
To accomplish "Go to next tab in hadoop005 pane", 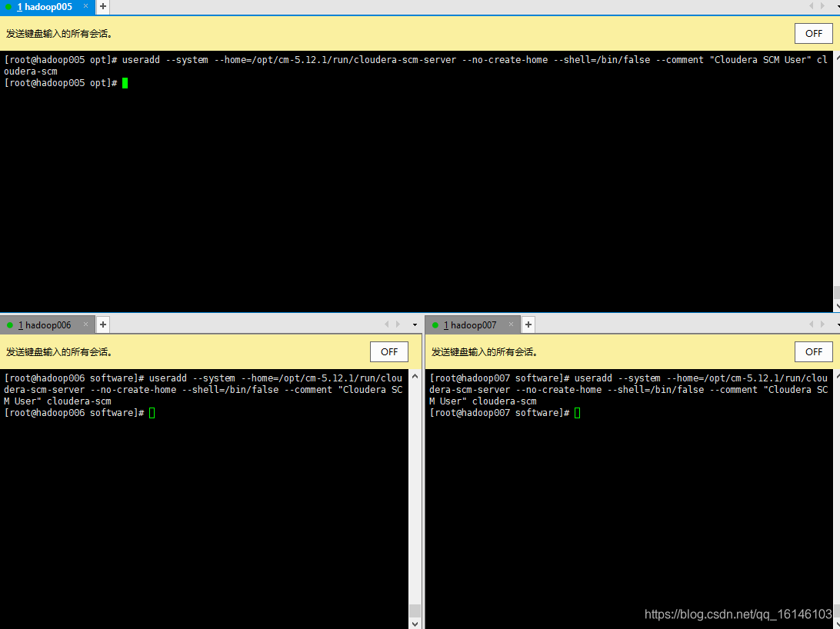I will pyautogui.click(x=823, y=6).
